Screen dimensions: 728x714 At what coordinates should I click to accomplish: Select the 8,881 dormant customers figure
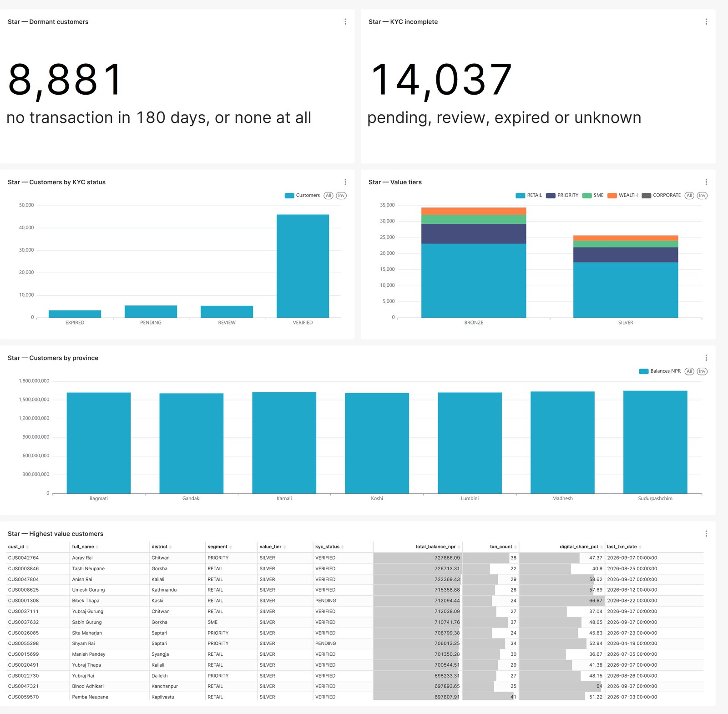coord(66,80)
